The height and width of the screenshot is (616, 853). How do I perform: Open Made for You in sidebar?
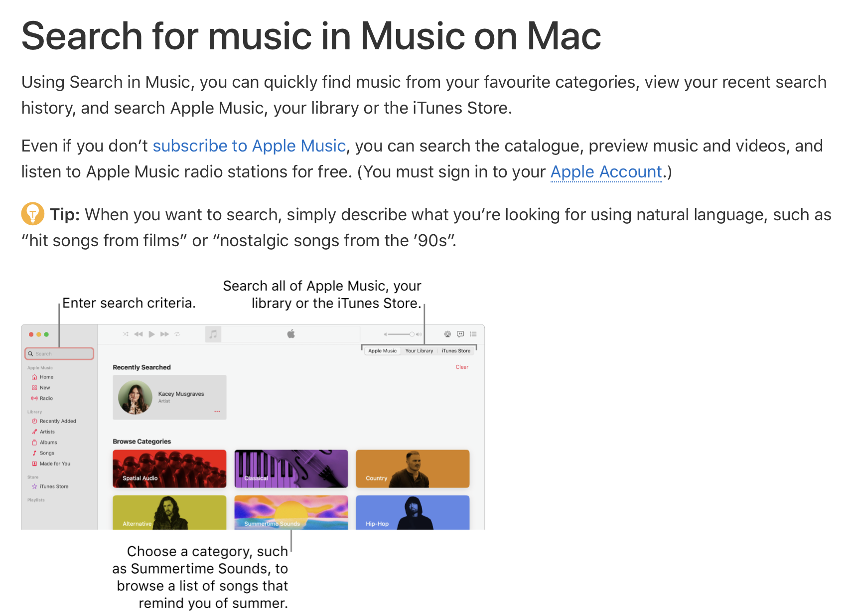pyautogui.click(x=55, y=463)
